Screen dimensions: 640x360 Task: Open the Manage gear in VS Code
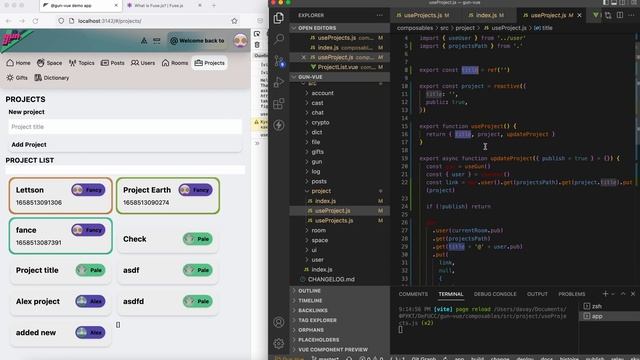[279, 343]
